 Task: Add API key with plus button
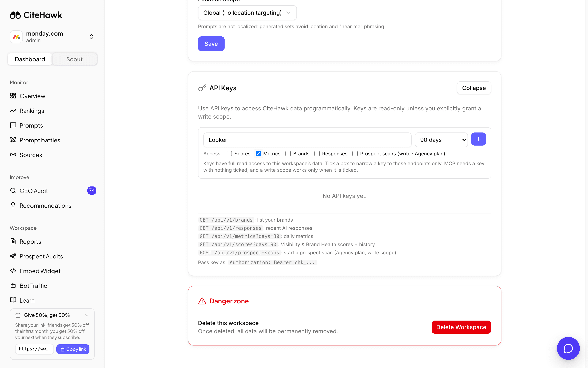pyautogui.click(x=478, y=139)
